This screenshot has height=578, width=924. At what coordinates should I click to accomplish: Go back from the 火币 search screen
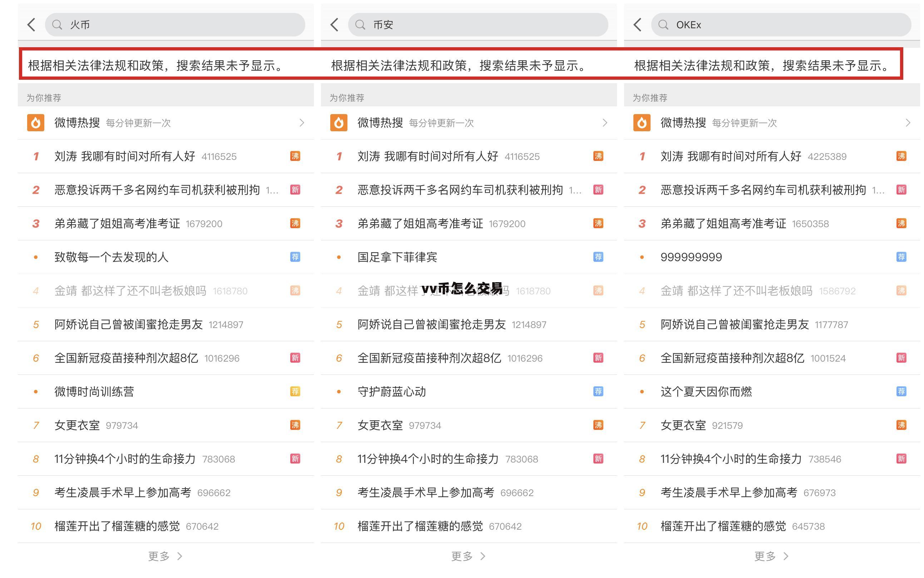[x=31, y=25]
